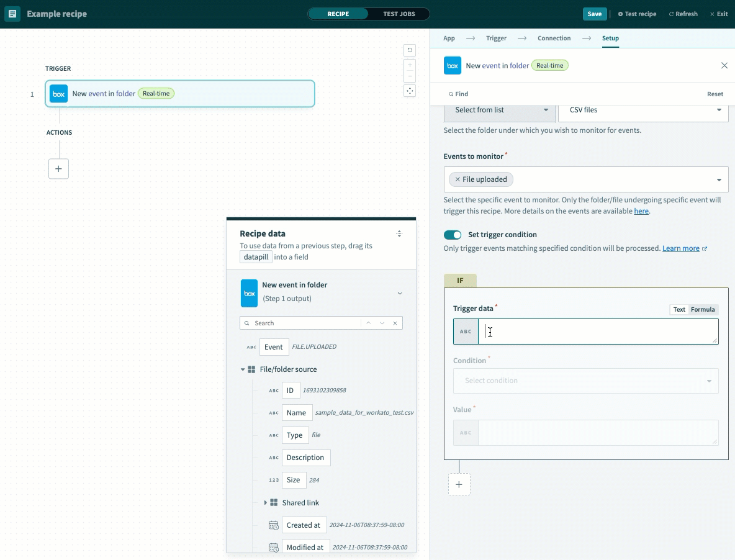The height and width of the screenshot is (560, 735).
Task: Add an action step with plus button
Action: [x=58, y=168]
